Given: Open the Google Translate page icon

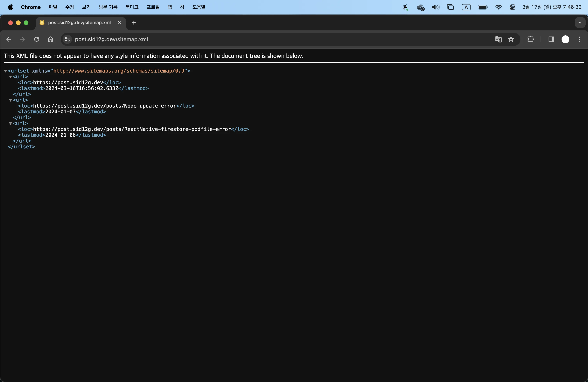Looking at the screenshot, I should [498, 39].
